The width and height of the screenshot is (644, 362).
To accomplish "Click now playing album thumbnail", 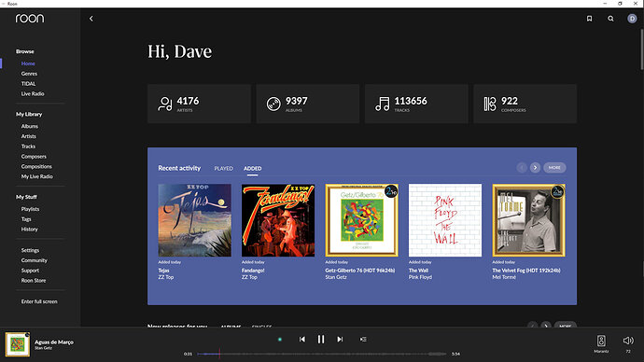I will [17, 344].
